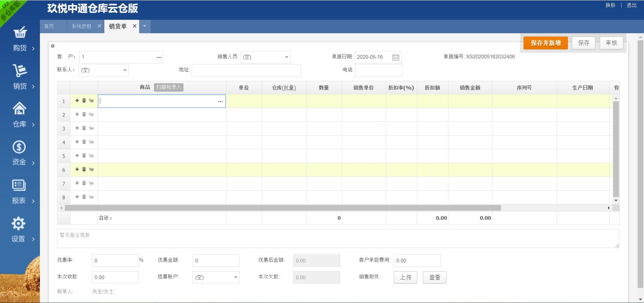Click the 退出 link
Image resolution: width=644 pixels, height=303 pixels.
tap(632, 5)
